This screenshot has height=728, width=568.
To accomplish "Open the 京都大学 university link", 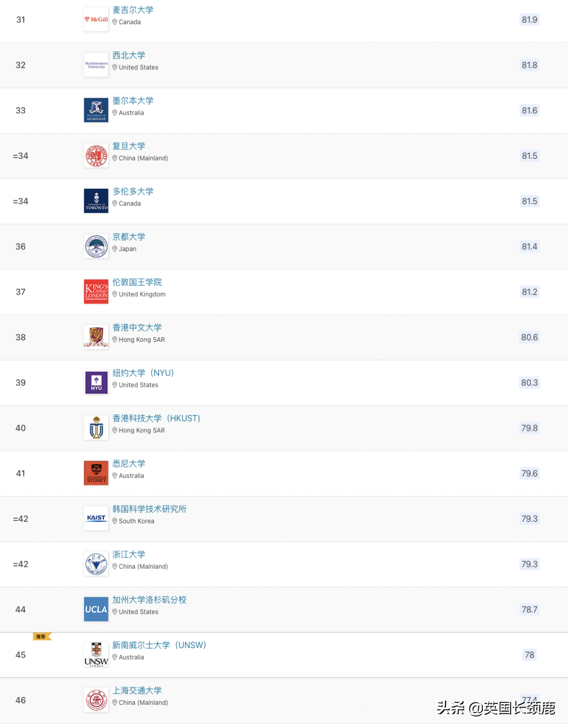I will pos(129,237).
